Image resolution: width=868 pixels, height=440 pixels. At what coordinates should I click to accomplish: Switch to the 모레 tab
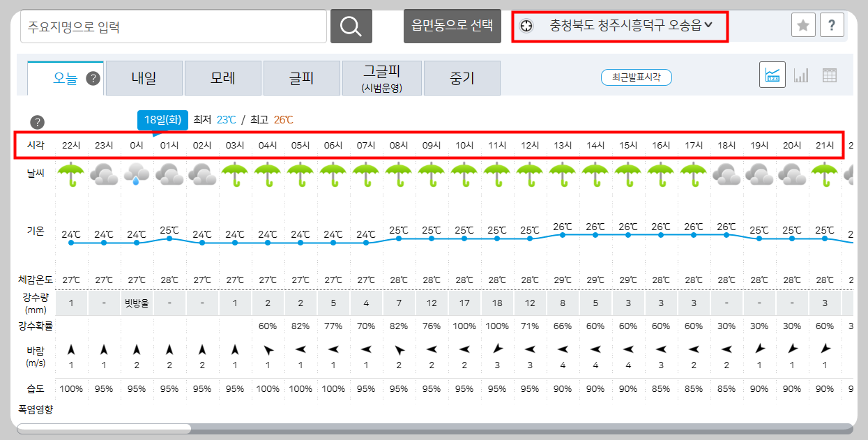(x=223, y=78)
